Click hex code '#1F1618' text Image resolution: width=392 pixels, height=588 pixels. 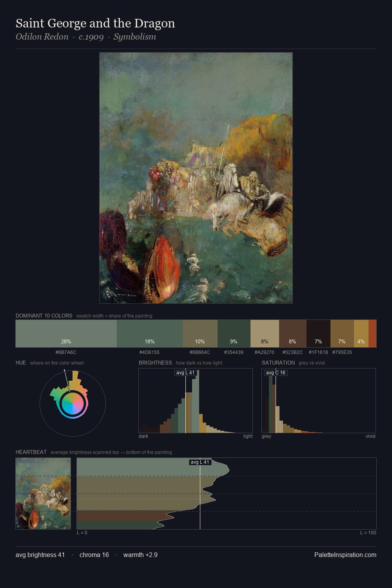tap(318, 352)
